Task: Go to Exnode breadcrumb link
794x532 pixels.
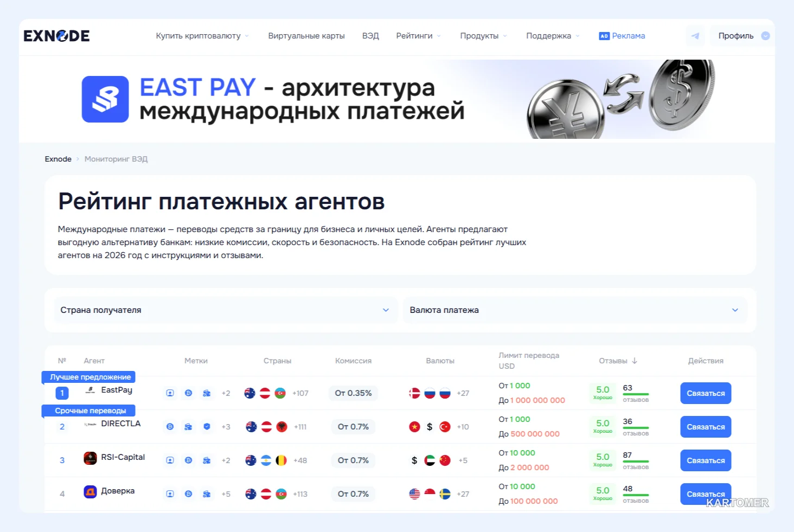Action: (x=58, y=159)
